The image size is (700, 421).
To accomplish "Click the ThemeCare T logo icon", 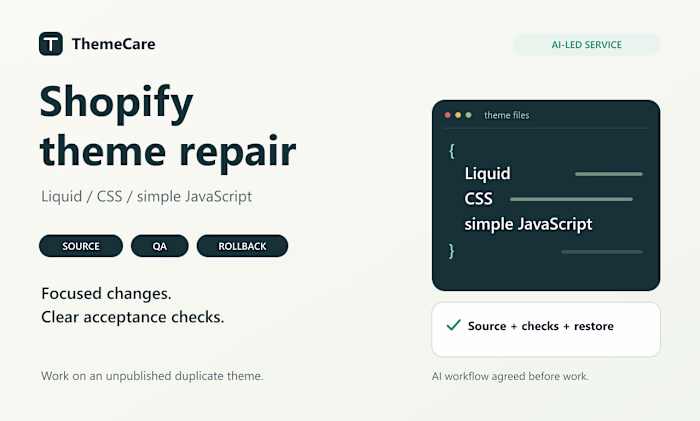I will coord(50,44).
